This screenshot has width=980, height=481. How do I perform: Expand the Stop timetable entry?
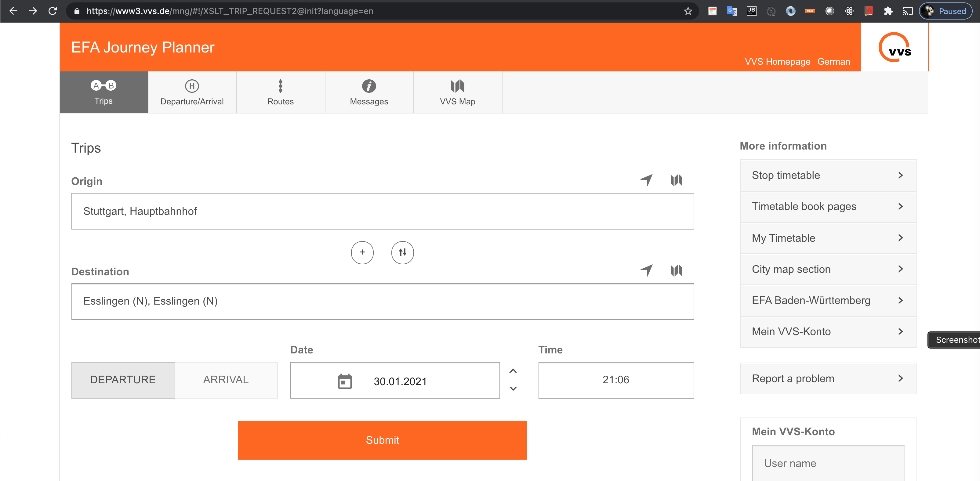tap(828, 175)
